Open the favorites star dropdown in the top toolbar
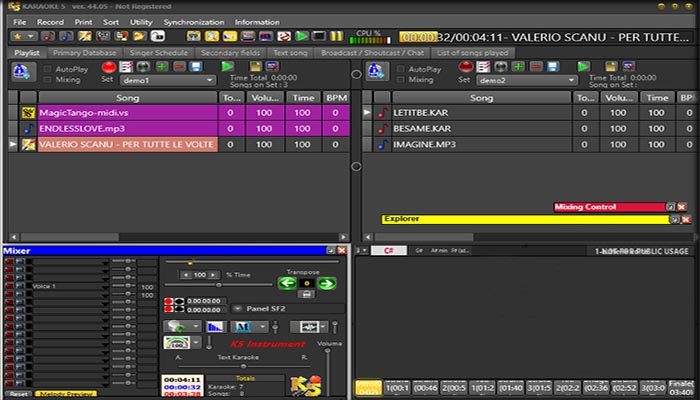Screen dimensions: 700x400 (x=24, y=37)
